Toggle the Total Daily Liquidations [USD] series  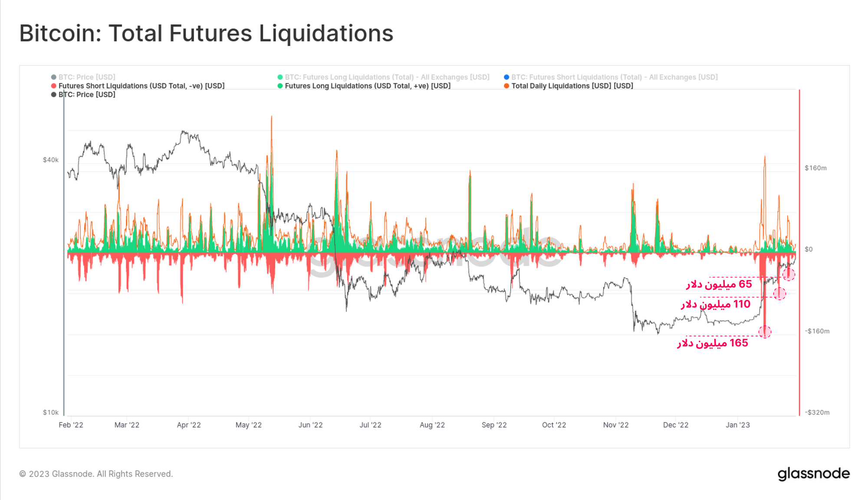572,86
